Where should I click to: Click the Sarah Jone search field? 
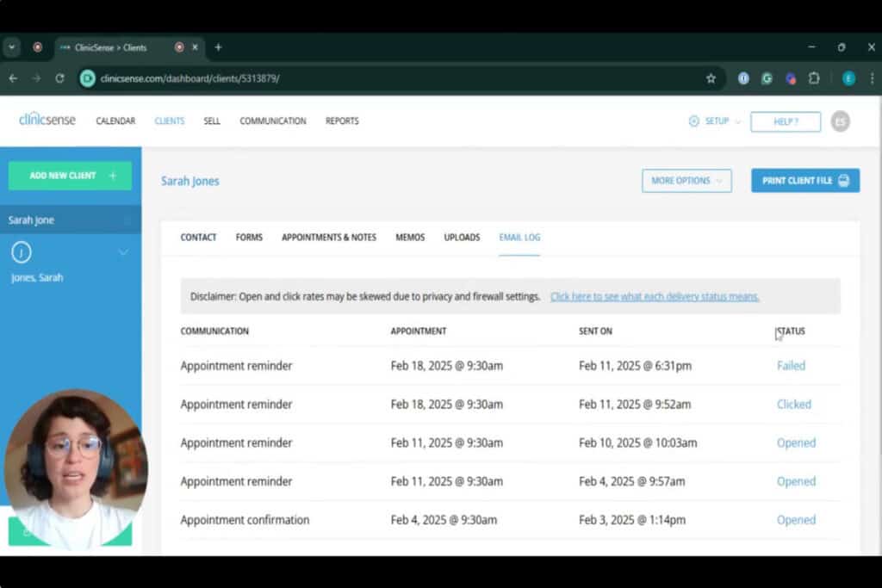coord(65,220)
